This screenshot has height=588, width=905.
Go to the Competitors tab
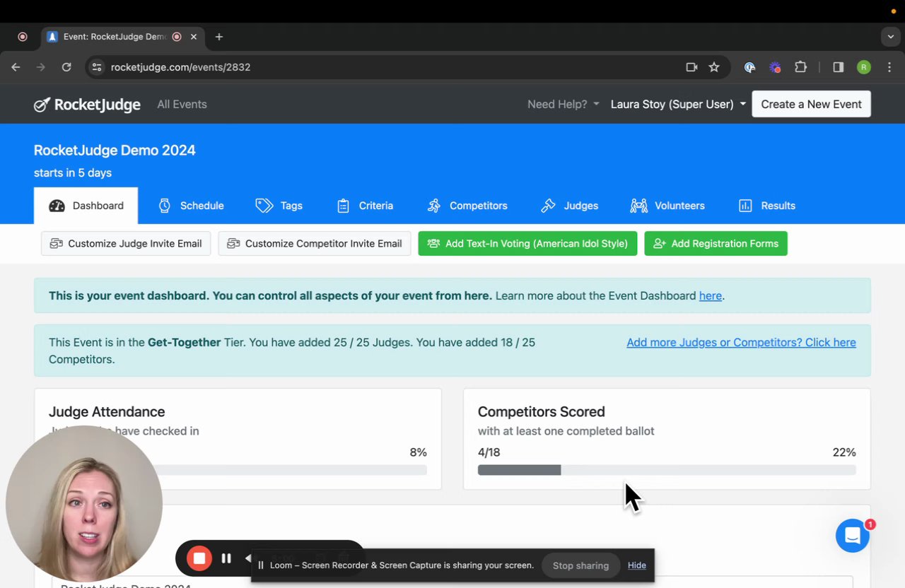coord(467,206)
